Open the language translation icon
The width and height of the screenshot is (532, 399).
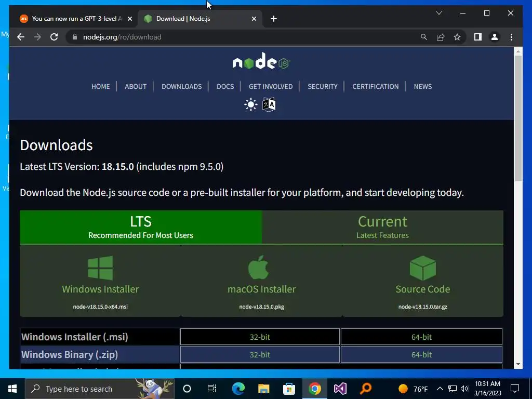pyautogui.click(x=269, y=104)
